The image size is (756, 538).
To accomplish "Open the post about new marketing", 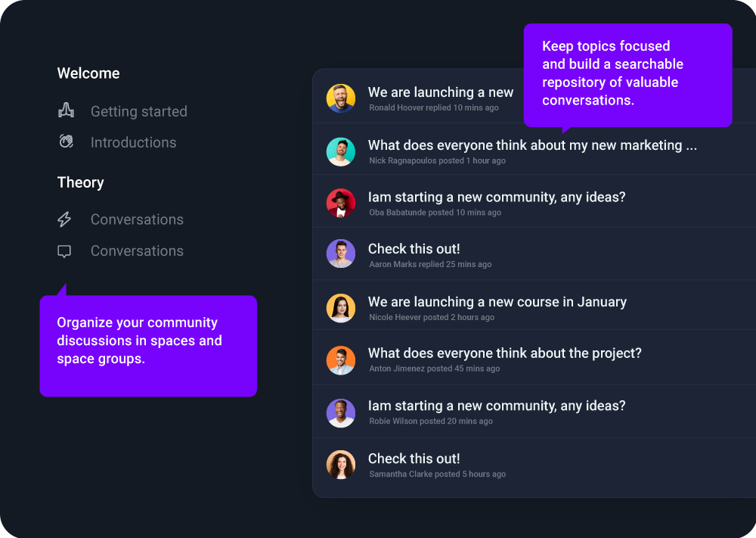I will (532, 145).
